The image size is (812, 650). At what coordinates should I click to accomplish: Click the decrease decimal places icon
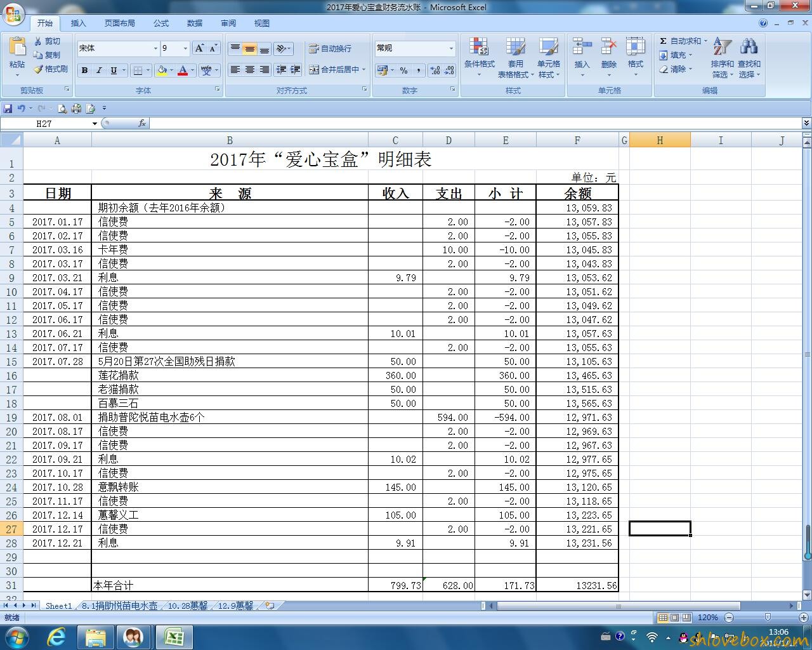click(x=449, y=70)
